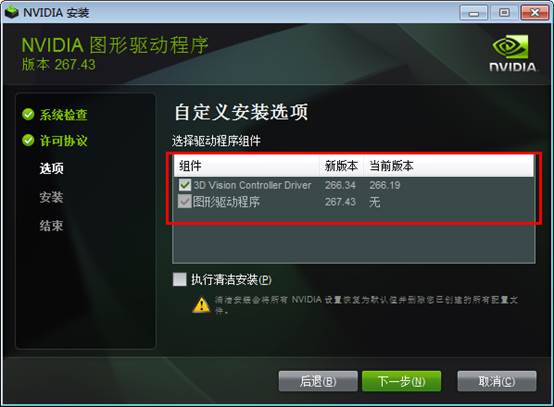Toggle the 图形驱动程序 component checkbox
The width and height of the screenshot is (554, 407).
[184, 201]
